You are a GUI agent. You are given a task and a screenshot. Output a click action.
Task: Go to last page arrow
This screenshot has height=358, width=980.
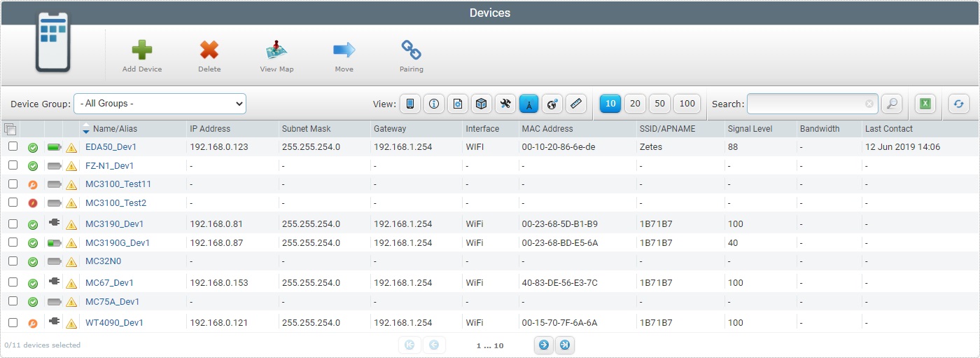(x=564, y=345)
